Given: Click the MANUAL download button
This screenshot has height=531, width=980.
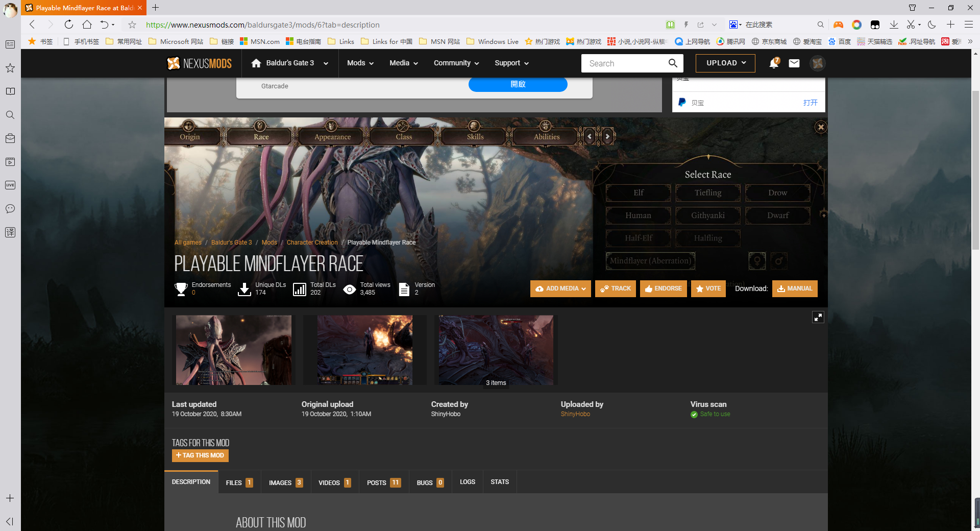Looking at the screenshot, I should click(795, 288).
